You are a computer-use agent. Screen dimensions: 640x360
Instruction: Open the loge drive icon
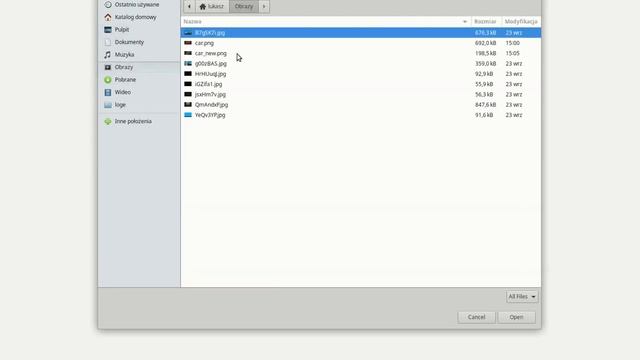(x=108, y=105)
